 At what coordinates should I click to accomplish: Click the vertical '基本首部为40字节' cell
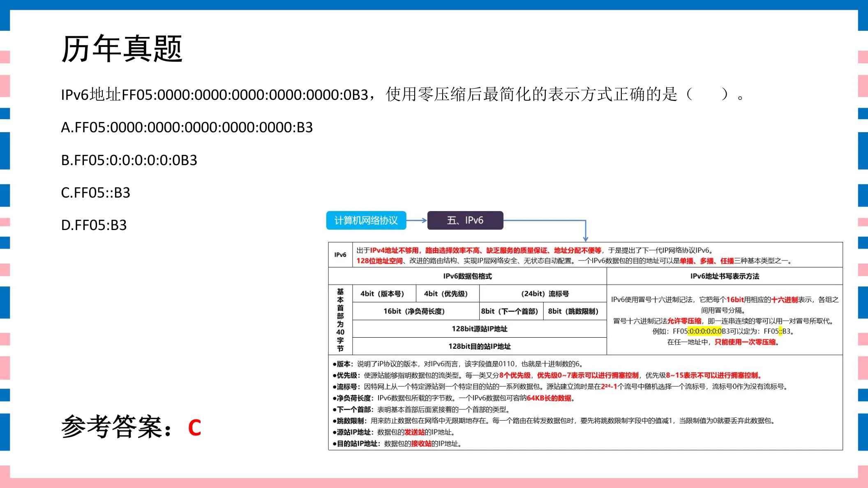tap(340, 320)
